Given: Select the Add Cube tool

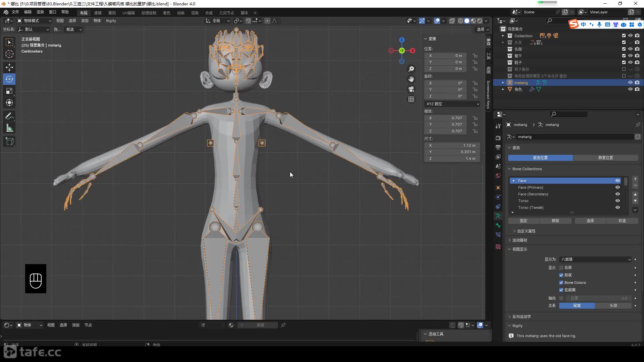Looking at the screenshot, I should (x=9, y=141).
